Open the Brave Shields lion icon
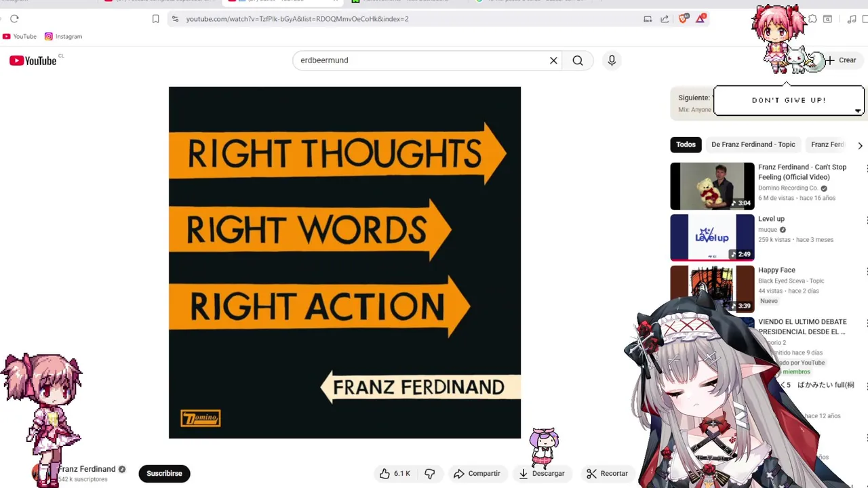The width and height of the screenshot is (868, 488). coord(683,19)
